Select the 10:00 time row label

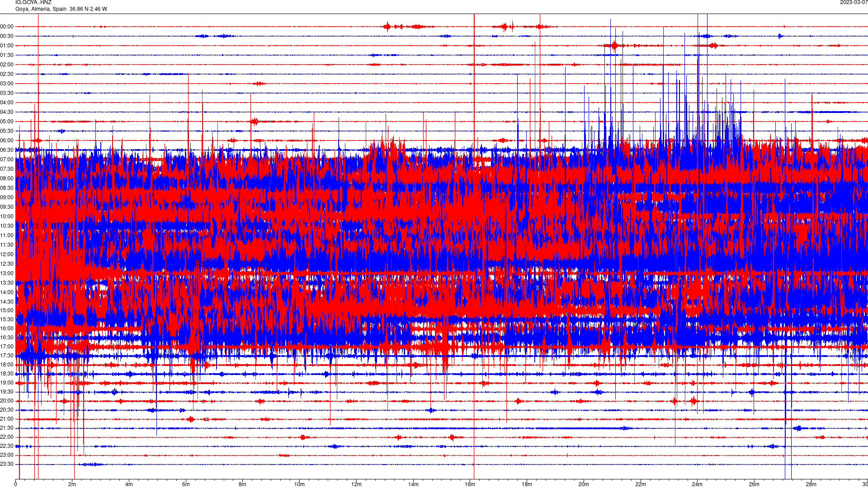pyautogui.click(x=7, y=216)
